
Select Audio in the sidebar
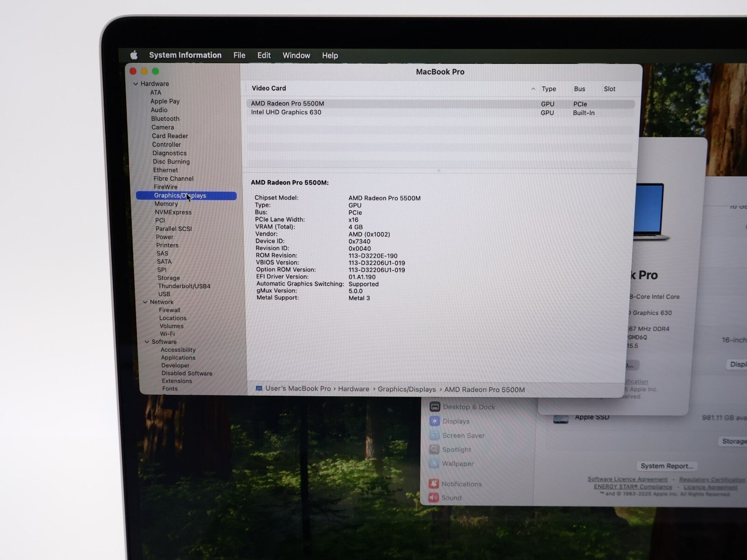(x=159, y=110)
